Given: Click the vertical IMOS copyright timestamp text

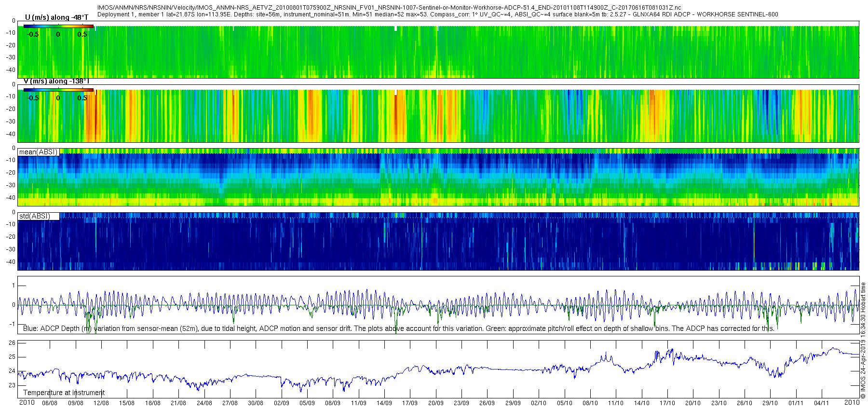Looking at the screenshot, I should [863, 341].
